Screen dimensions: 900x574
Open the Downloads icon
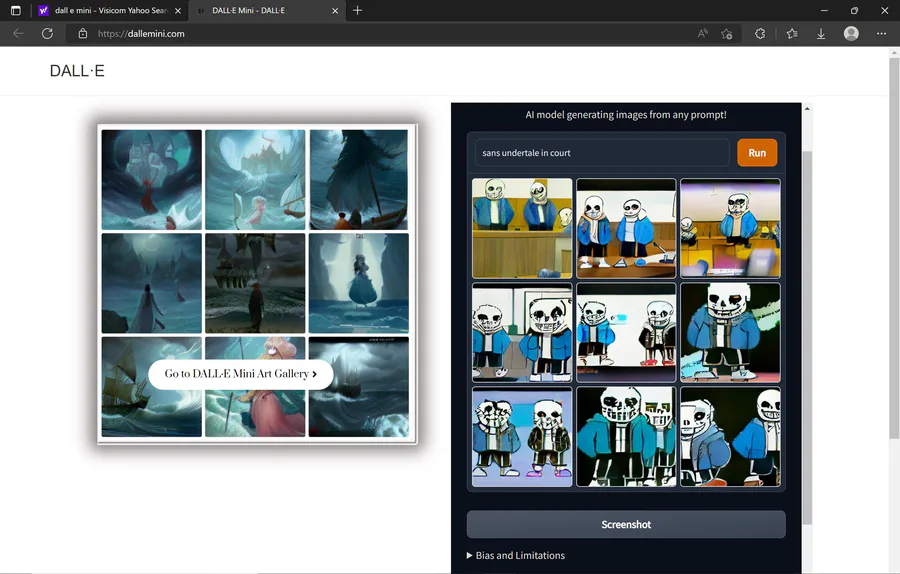tap(821, 33)
